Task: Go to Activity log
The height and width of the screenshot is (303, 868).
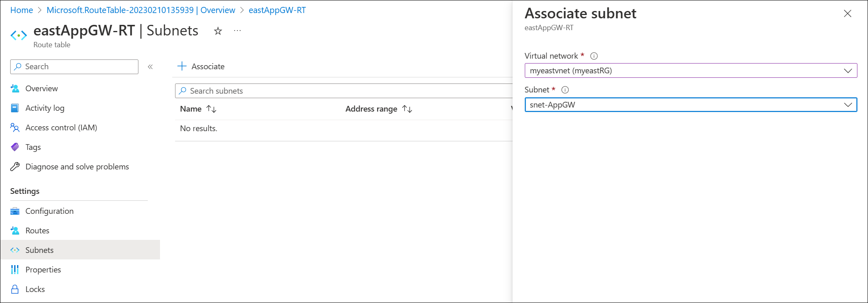Action: (45, 108)
